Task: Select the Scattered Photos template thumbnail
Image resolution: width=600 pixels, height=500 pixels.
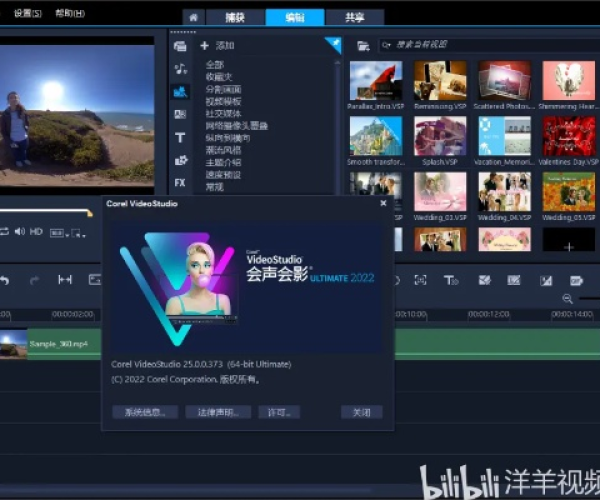Action: [504, 81]
